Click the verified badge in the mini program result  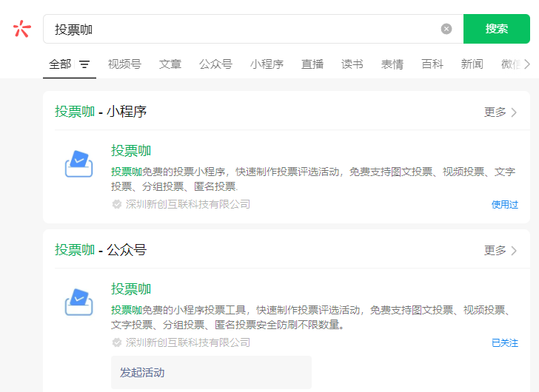tap(117, 204)
